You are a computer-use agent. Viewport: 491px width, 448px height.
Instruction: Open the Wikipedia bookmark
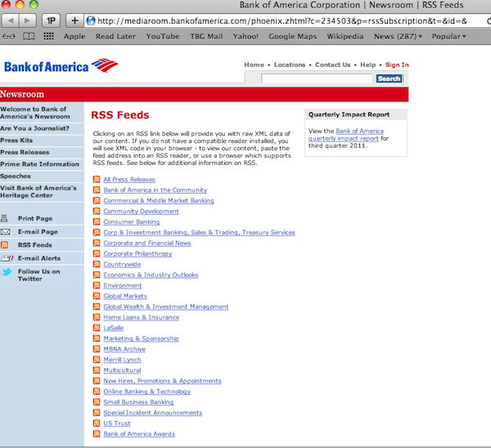point(345,37)
